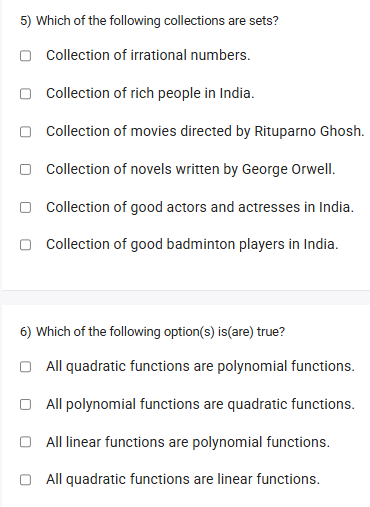The width and height of the screenshot is (370, 507).
Task: Select checkbox for movies by Rituparno Ghosh
Action: pyautogui.click(x=25, y=132)
